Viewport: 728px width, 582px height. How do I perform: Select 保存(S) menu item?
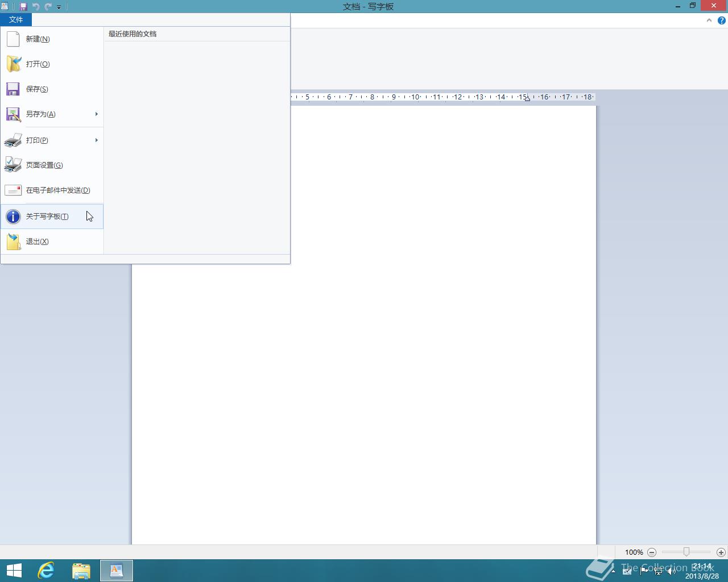[x=52, y=89]
